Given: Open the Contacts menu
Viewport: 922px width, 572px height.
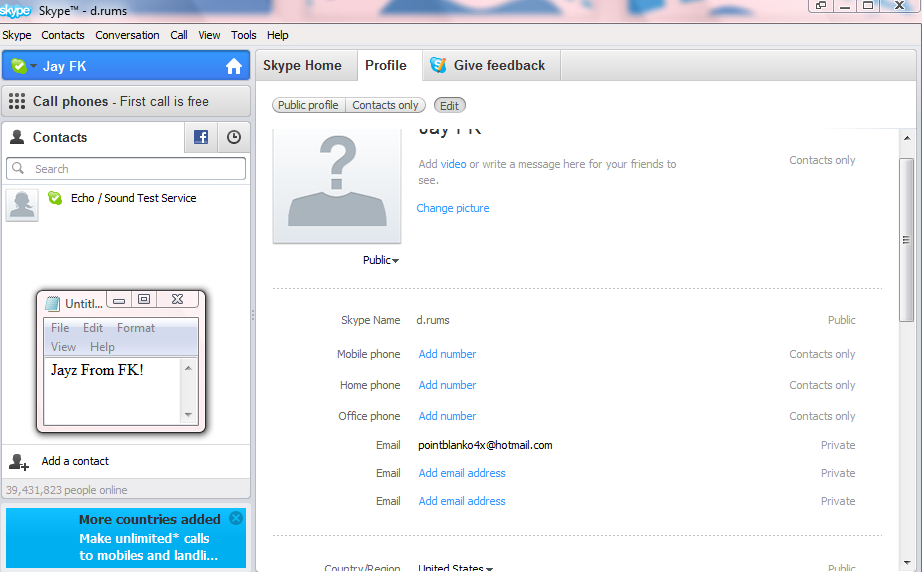Looking at the screenshot, I should click(63, 35).
